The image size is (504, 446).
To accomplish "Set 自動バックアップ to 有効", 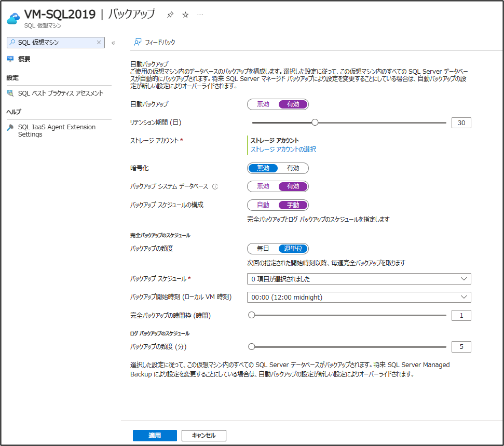I will [293, 104].
